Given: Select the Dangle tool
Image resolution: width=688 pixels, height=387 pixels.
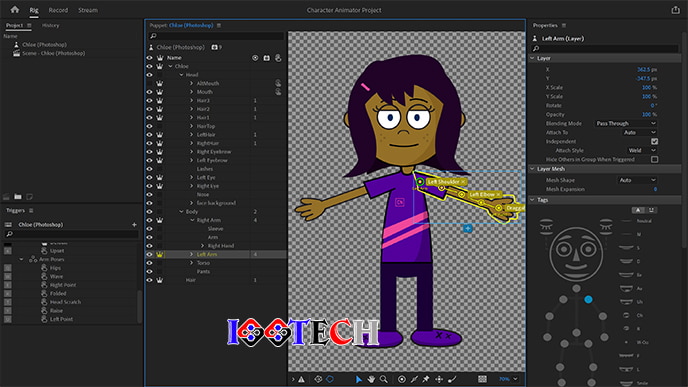Looking at the screenshot, I should click(x=452, y=379).
